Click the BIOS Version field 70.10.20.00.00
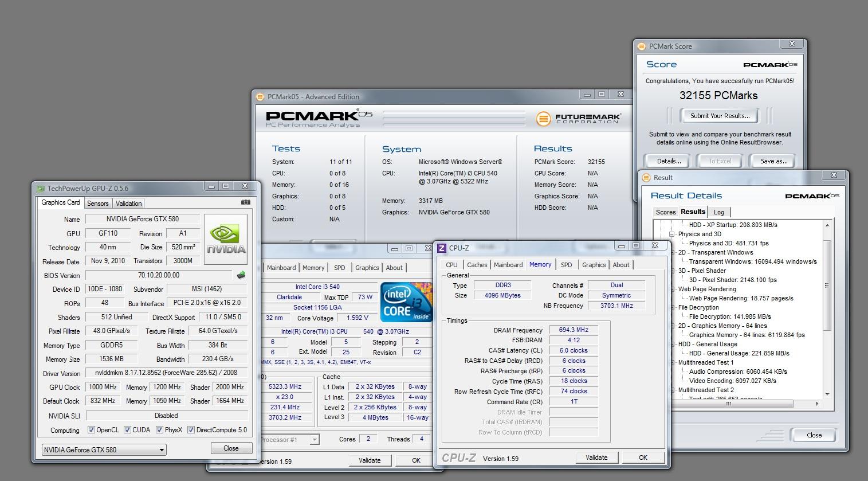The height and width of the screenshot is (481, 868). 159,275
